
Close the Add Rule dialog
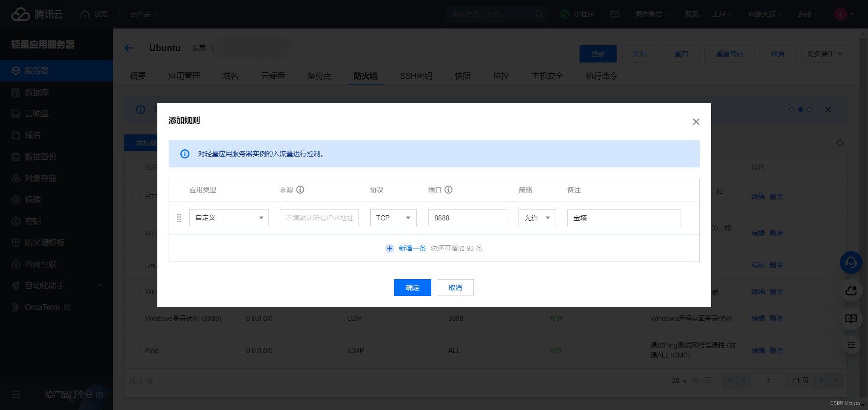(x=696, y=122)
